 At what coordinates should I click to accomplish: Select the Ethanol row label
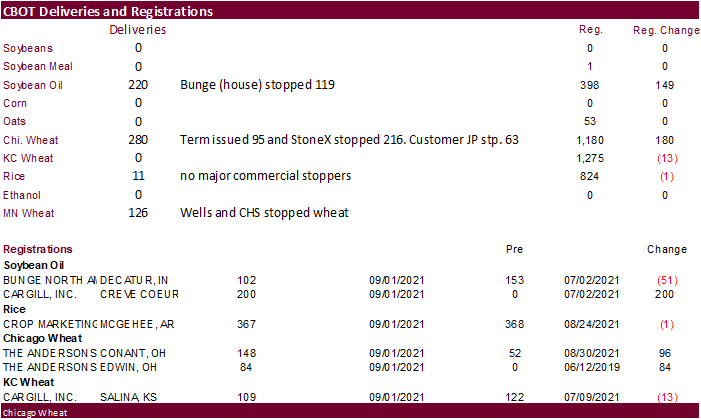pos(22,195)
